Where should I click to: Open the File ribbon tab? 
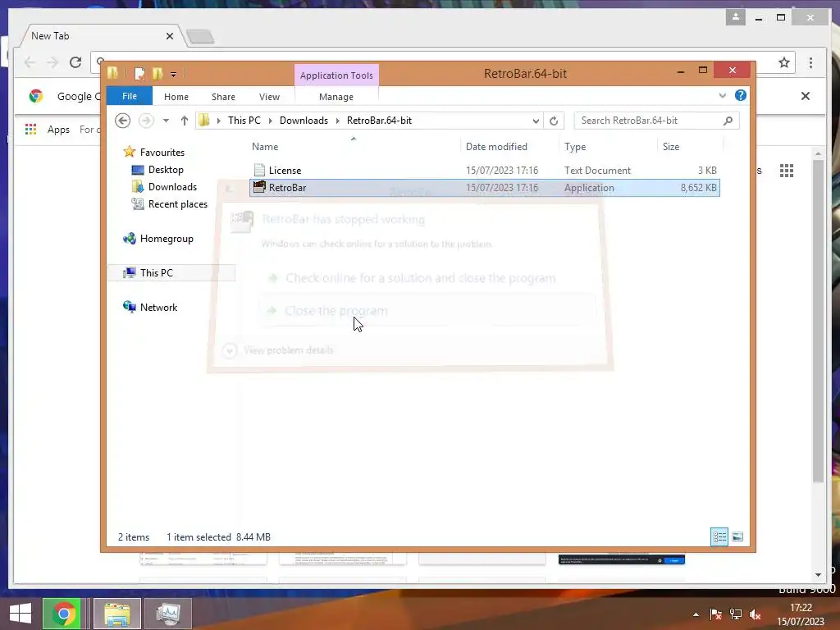coord(129,96)
